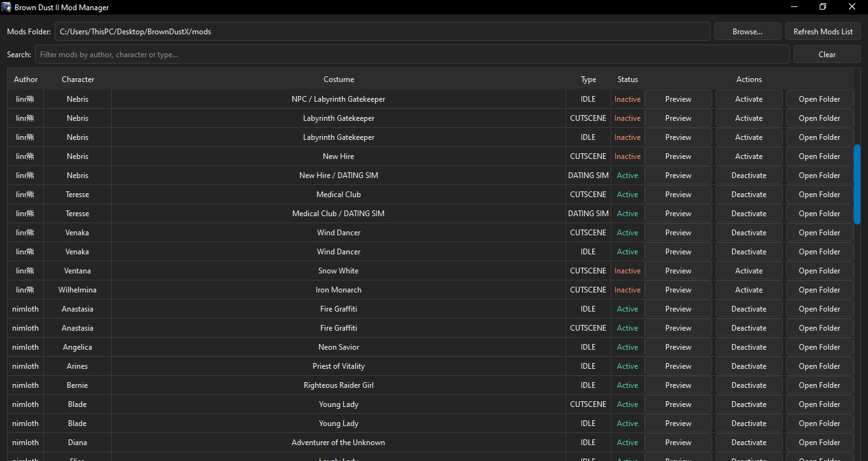Open folder for Diana's Adventurer of the Unknown
Image resolution: width=868 pixels, height=461 pixels.
point(819,442)
